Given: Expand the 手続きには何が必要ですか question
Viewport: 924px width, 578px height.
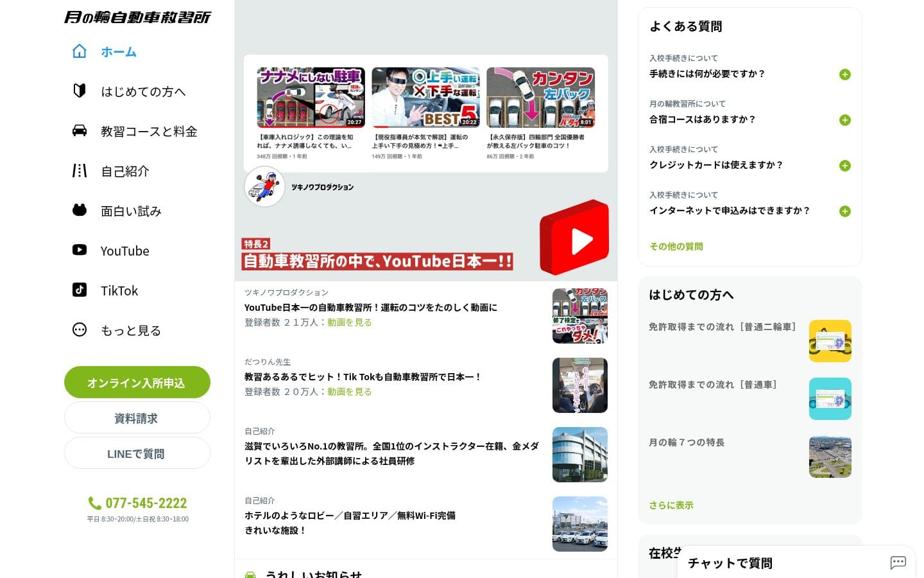Looking at the screenshot, I should point(845,74).
